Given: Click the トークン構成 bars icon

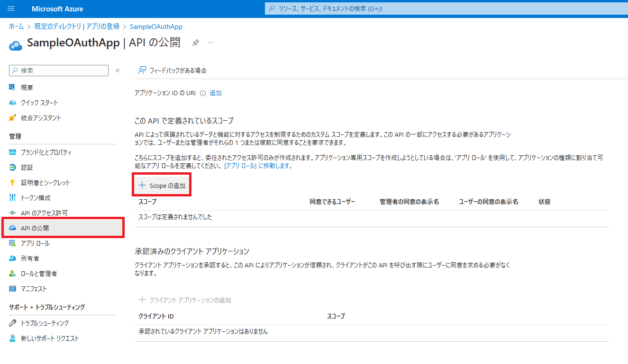Looking at the screenshot, I should [x=12, y=198].
